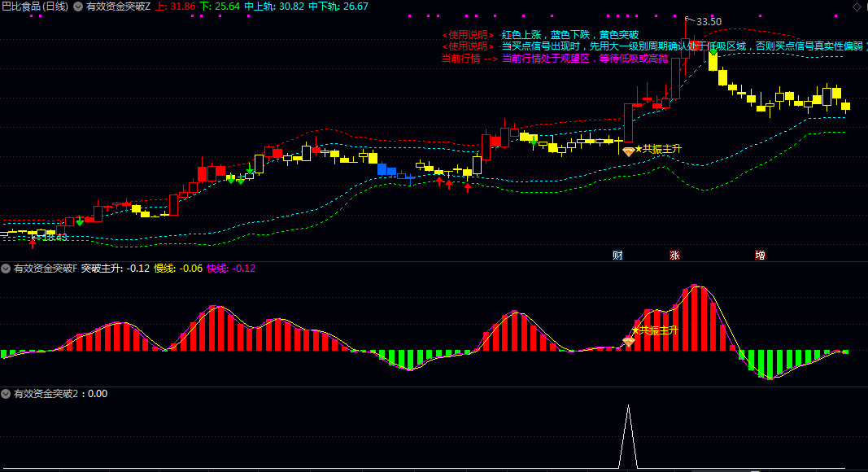This screenshot has height=472, width=868.
Task: Click the 巴比食品 (日线) stock title
Action: point(35,7)
